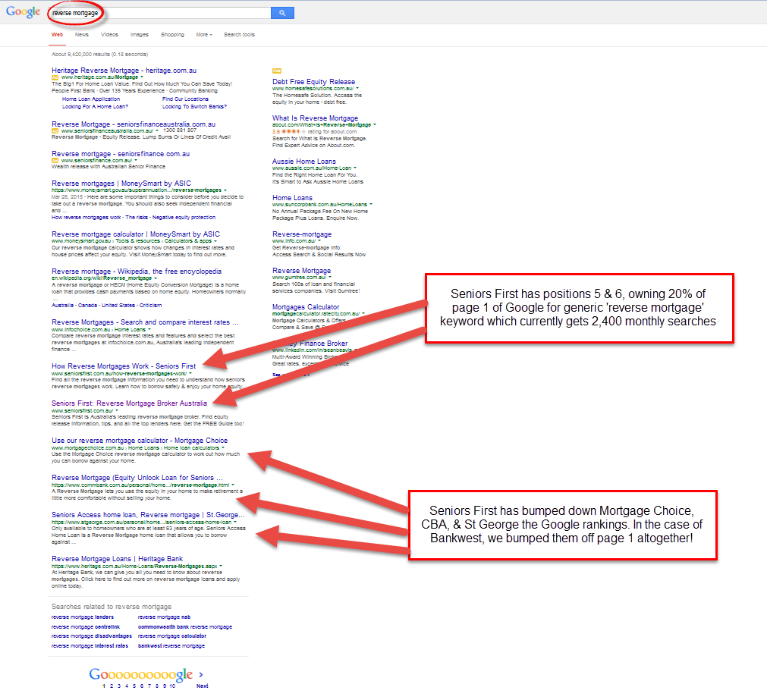Open the 'Mortgages Calculator' side ad
Screen dimensions: 767x700
[306, 307]
